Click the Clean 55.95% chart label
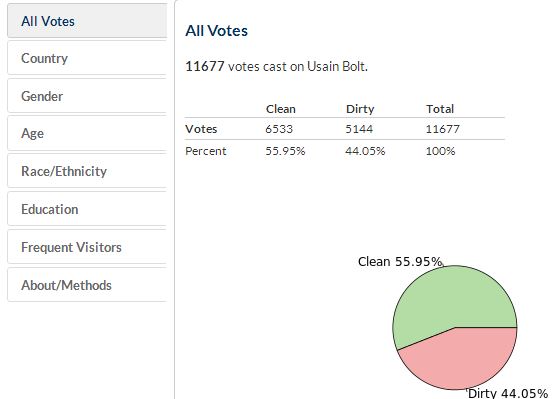The width and height of the screenshot is (558, 399). click(x=400, y=262)
